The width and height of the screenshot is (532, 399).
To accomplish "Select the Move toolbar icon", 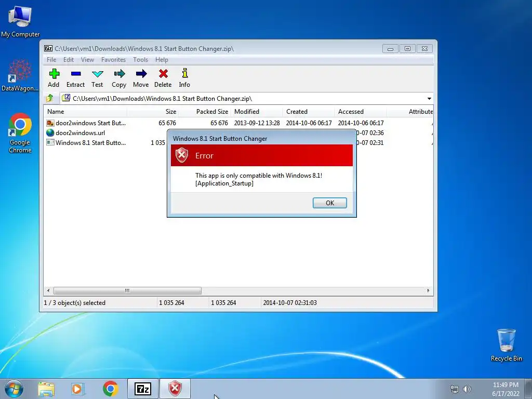I will [141, 78].
